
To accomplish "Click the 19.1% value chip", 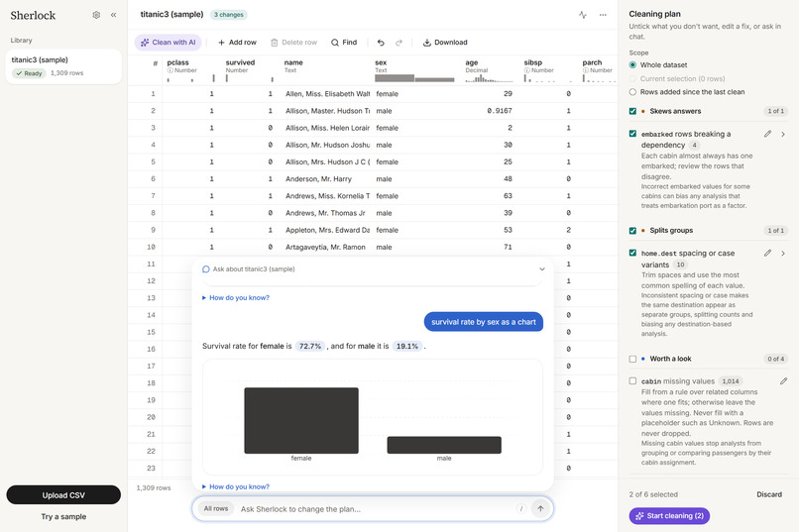I will (407, 346).
